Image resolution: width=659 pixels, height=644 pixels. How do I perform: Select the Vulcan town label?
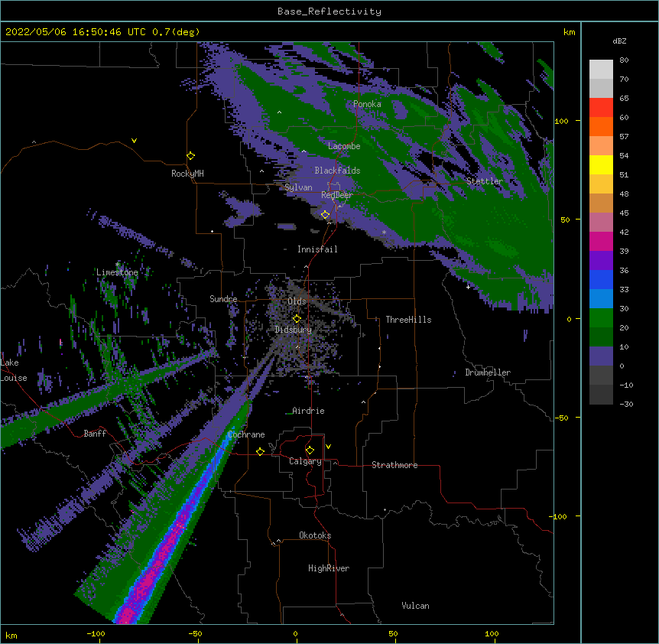pyautogui.click(x=415, y=606)
